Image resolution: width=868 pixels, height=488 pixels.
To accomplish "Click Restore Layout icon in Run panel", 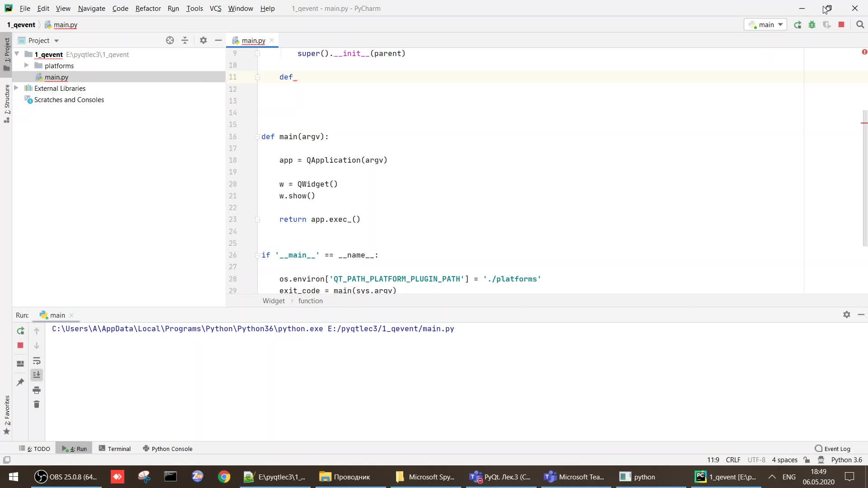I will pos(20,363).
